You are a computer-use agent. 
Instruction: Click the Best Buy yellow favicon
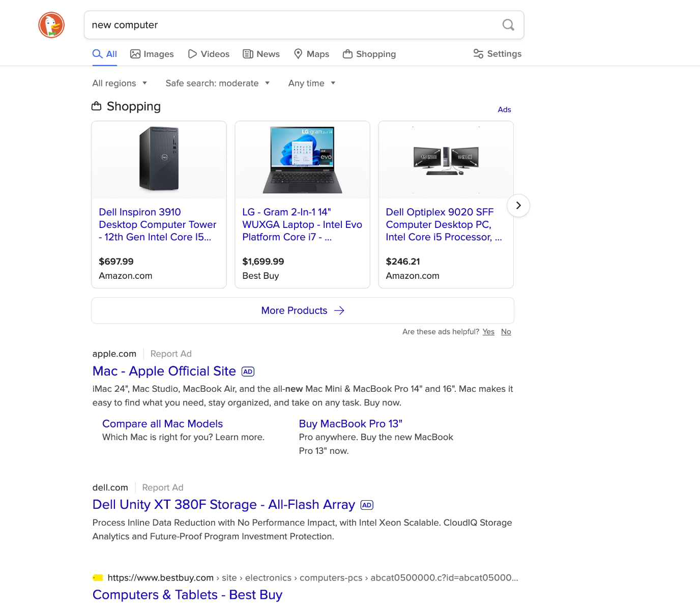pyautogui.click(x=98, y=578)
